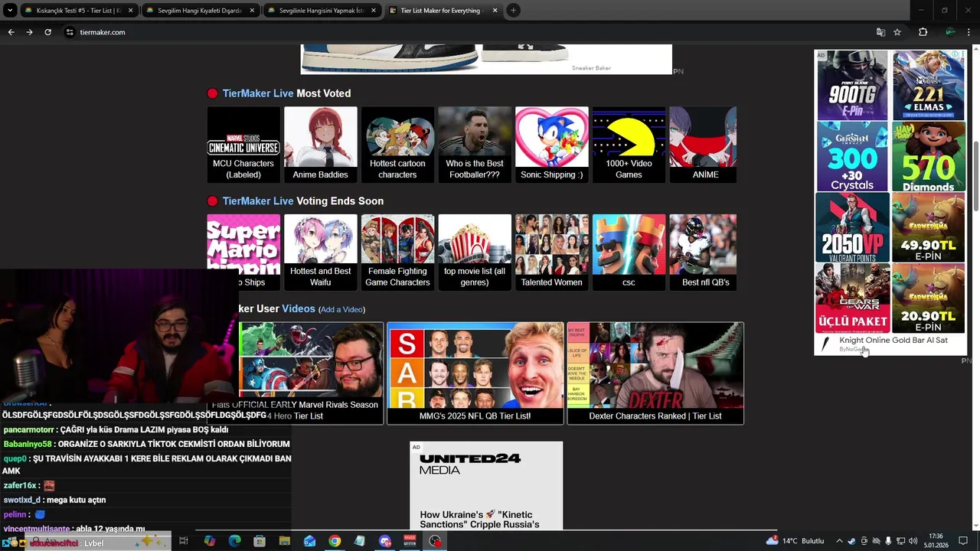This screenshot has width=980, height=551.
Task: Close the Kıskançlık Testi #5 tab
Action: point(130,11)
